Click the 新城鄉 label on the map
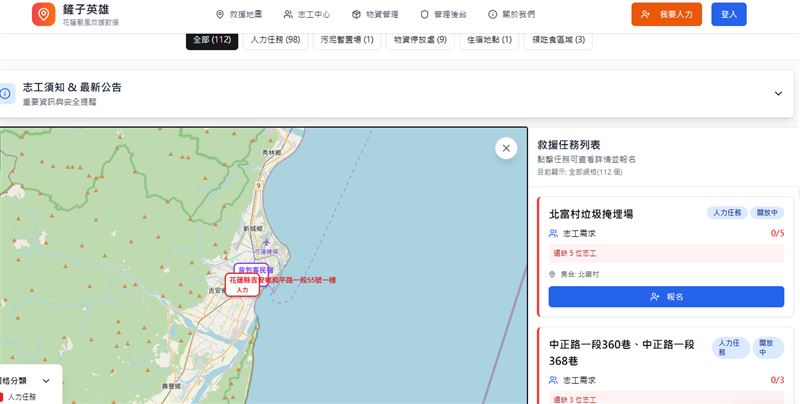This screenshot has height=404, width=800. pyautogui.click(x=253, y=229)
